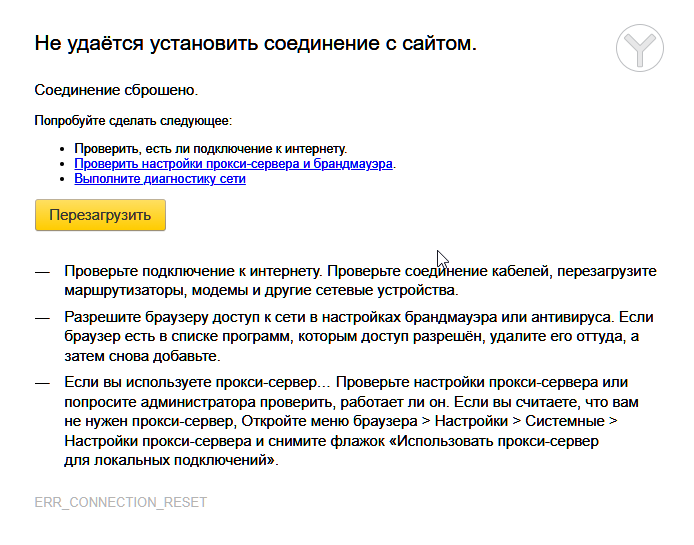The image size is (694, 545).
Task: Click the Попробуйте сделать следующее line
Action: (x=133, y=121)
